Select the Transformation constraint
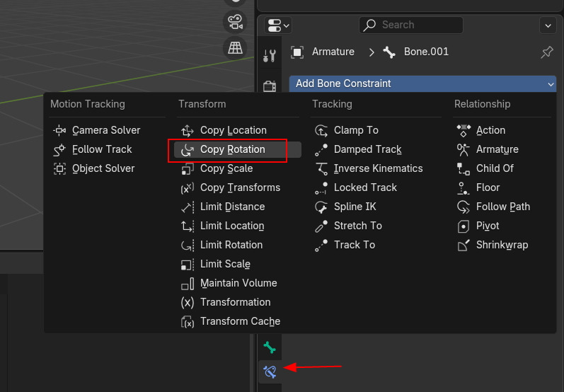564x392 pixels. (237, 302)
